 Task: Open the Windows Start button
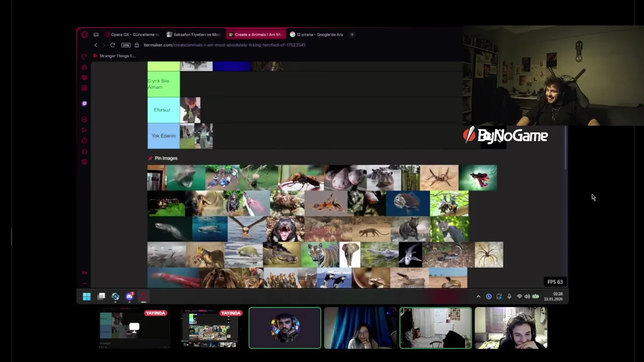(x=87, y=297)
